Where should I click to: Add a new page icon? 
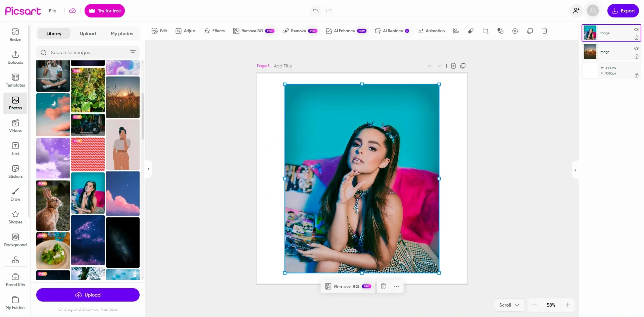453,66
